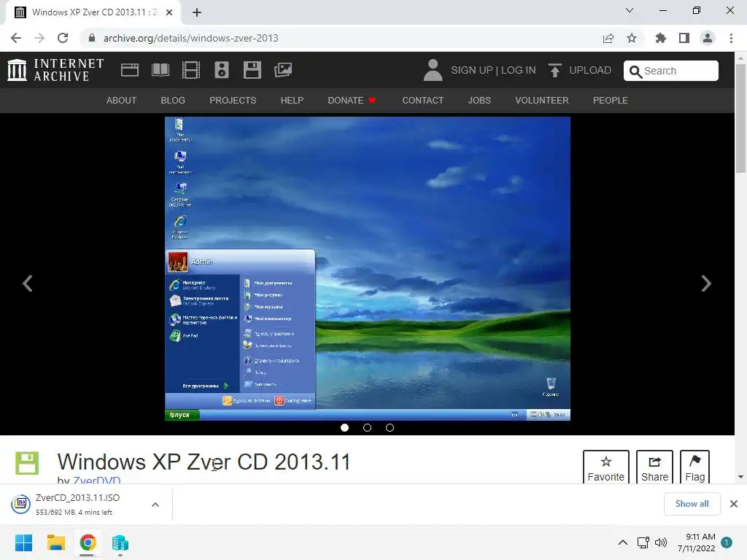Open a new browser tab

click(x=197, y=12)
